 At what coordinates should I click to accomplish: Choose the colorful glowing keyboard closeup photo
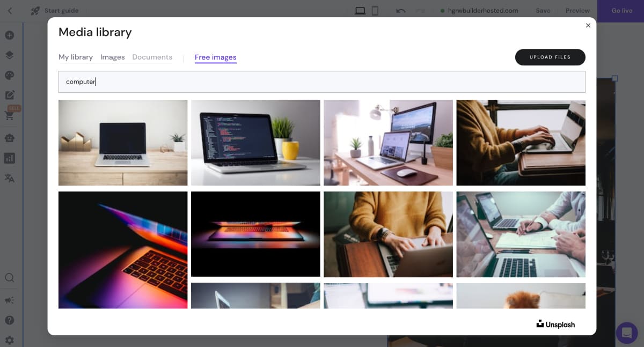point(123,250)
